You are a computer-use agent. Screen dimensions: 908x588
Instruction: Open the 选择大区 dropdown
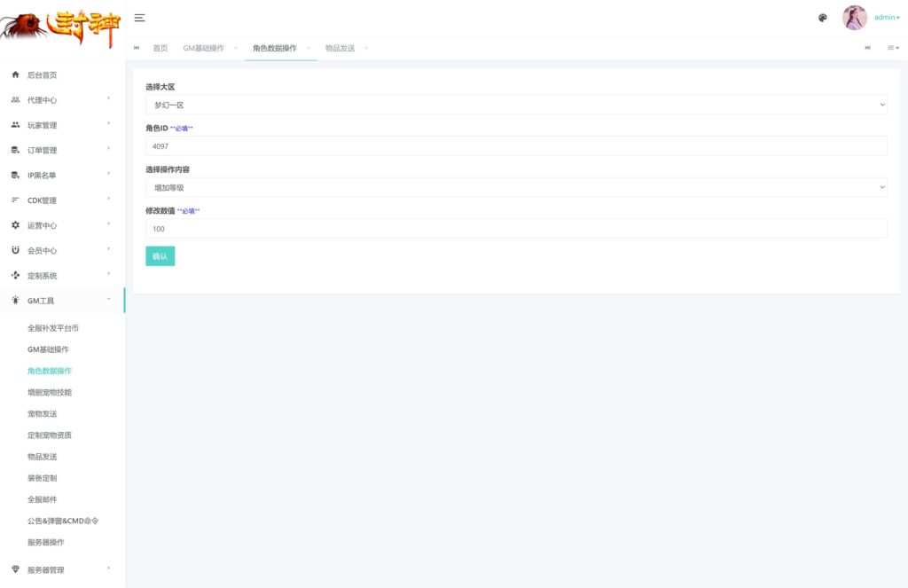click(x=516, y=105)
